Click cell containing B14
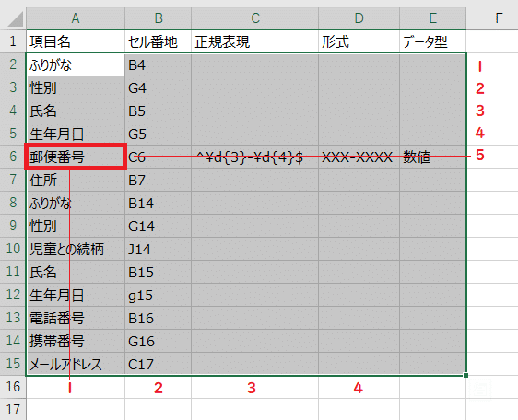 pyautogui.click(x=159, y=203)
